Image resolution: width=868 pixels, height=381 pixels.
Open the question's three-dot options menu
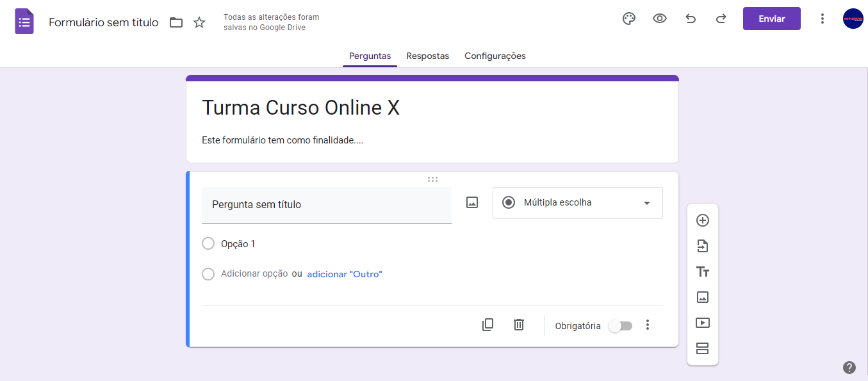(647, 325)
